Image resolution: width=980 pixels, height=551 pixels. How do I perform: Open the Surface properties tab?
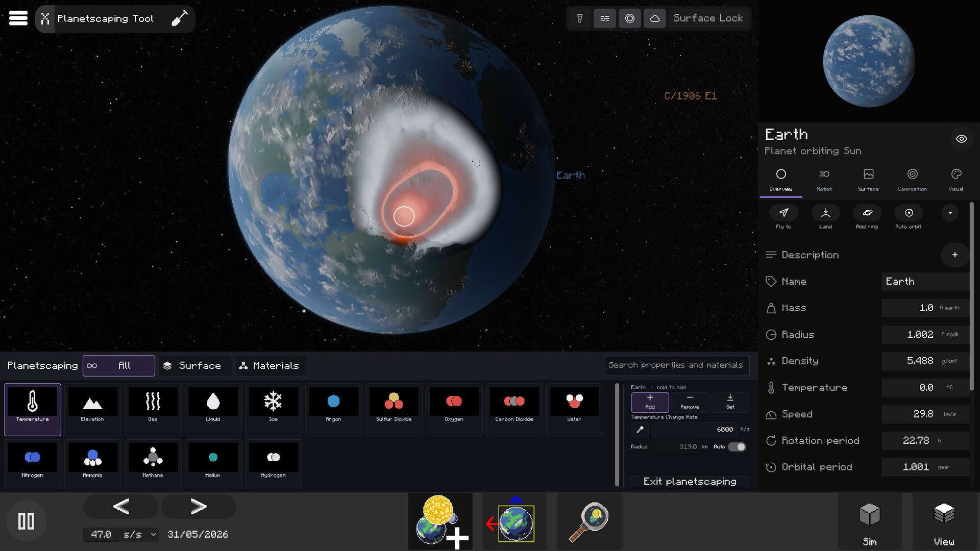(868, 180)
